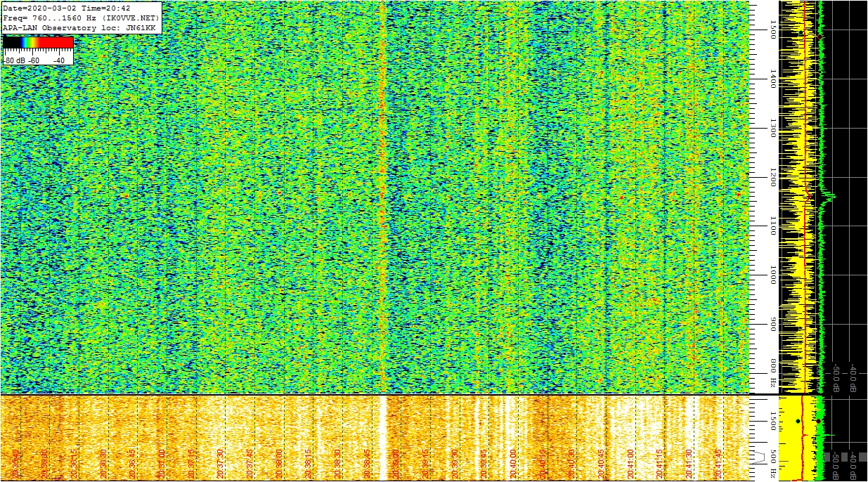Click the 800 Hz frequency axis label
The height and width of the screenshot is (482, 868).
[x=772, y=374]
